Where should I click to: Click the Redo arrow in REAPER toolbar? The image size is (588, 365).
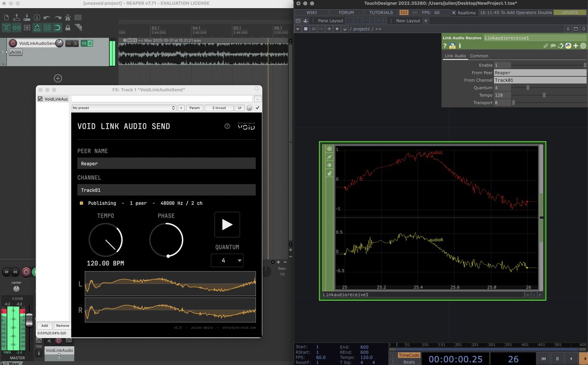(x=58, y=18)
